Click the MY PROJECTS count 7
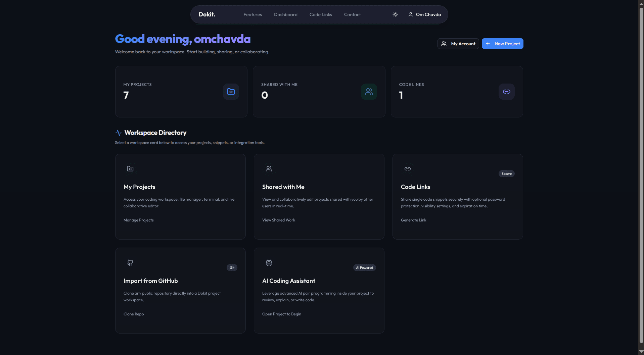 (x=126, y=95)
